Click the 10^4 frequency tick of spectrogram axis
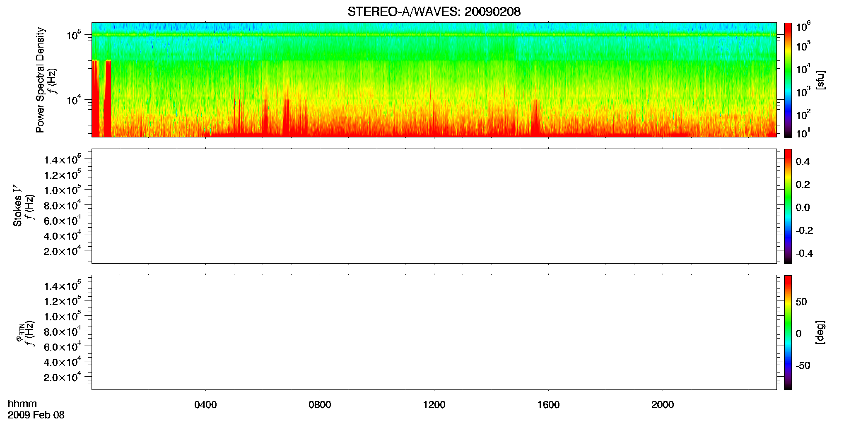Screen dimensions: 868x447 coord(73,100)
